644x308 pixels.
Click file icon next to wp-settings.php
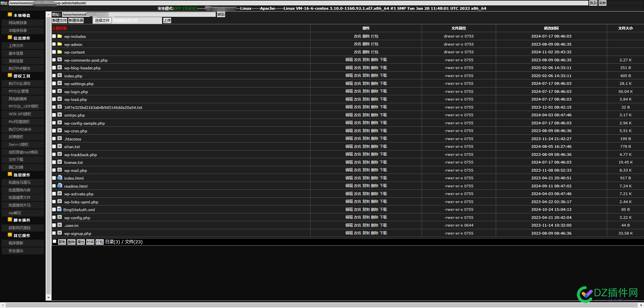60,83
